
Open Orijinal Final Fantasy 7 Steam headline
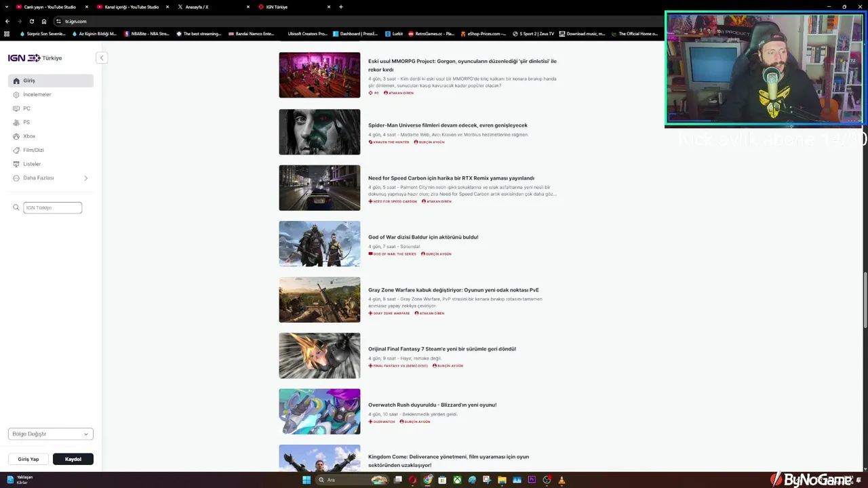pyautogui.click(x=442, y=349)
